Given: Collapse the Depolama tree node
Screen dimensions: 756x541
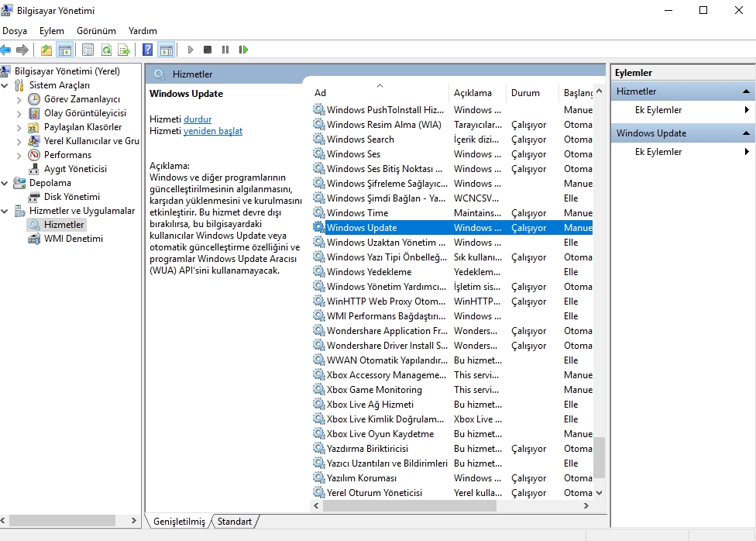Looking at the screenshot, I should [x=5, y=184].
